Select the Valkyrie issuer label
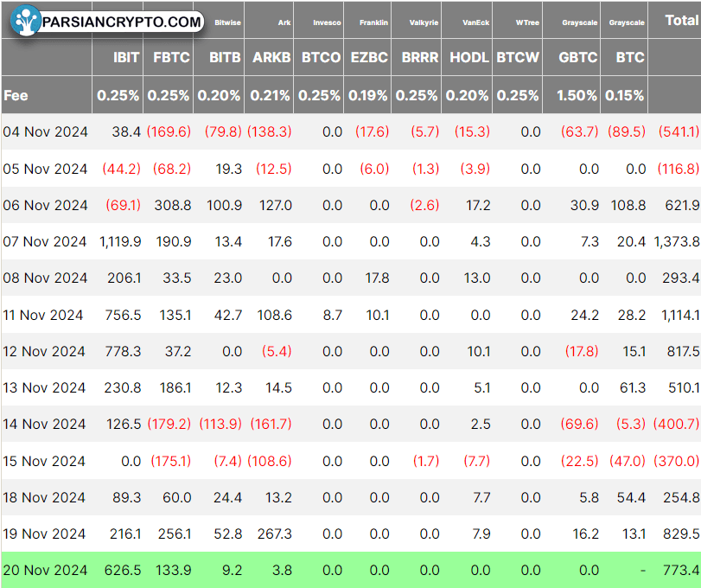This screenshot has height=588, width=701. coord(424,22)
